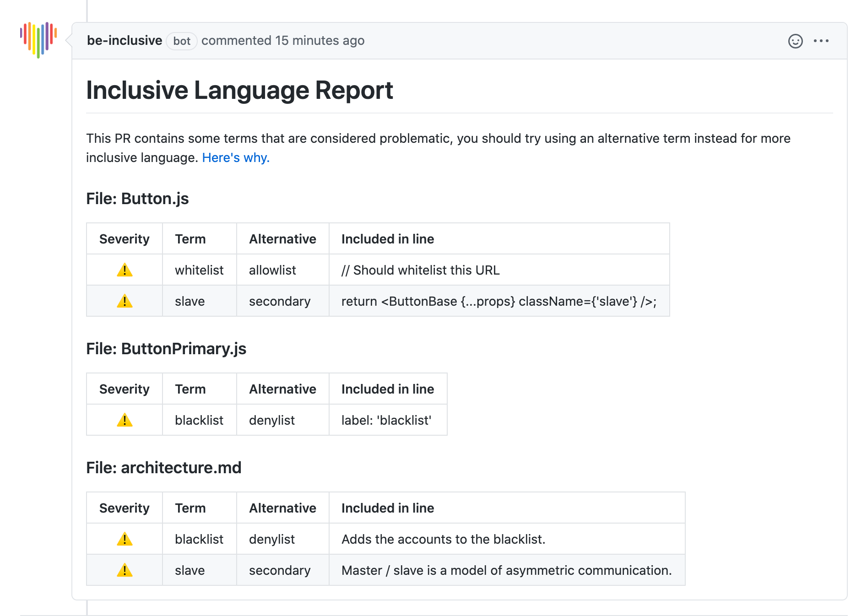Click warning icon in whitelist row
This screenshot has width=867, height=616.
125,270
